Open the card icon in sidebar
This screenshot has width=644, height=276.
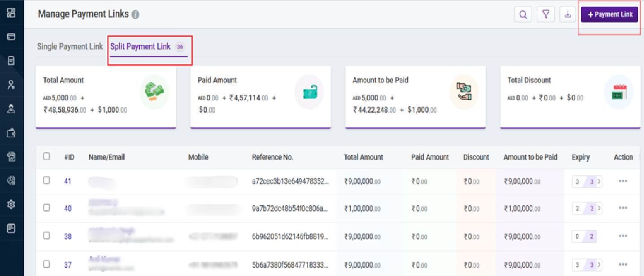(11, 37)
